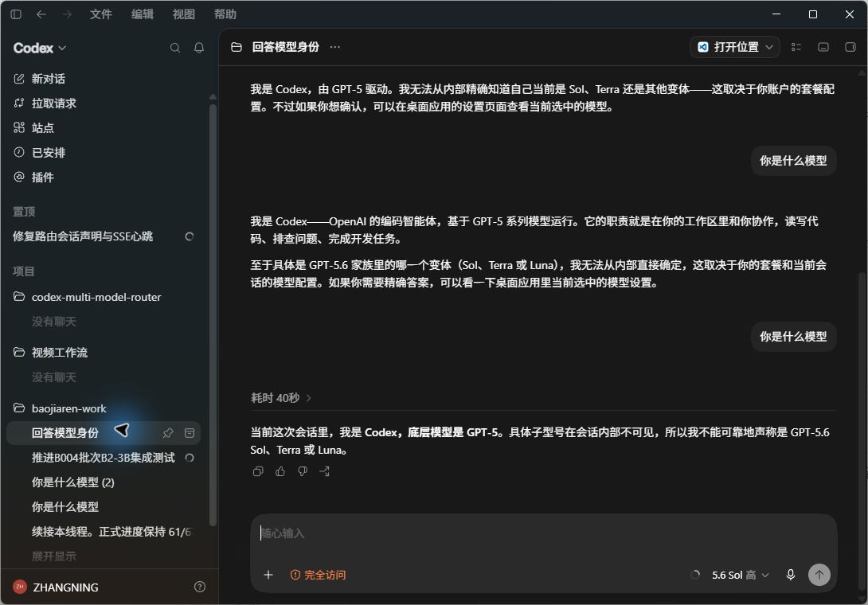
Task: Open help question mark icon
Action: (200, 587)
